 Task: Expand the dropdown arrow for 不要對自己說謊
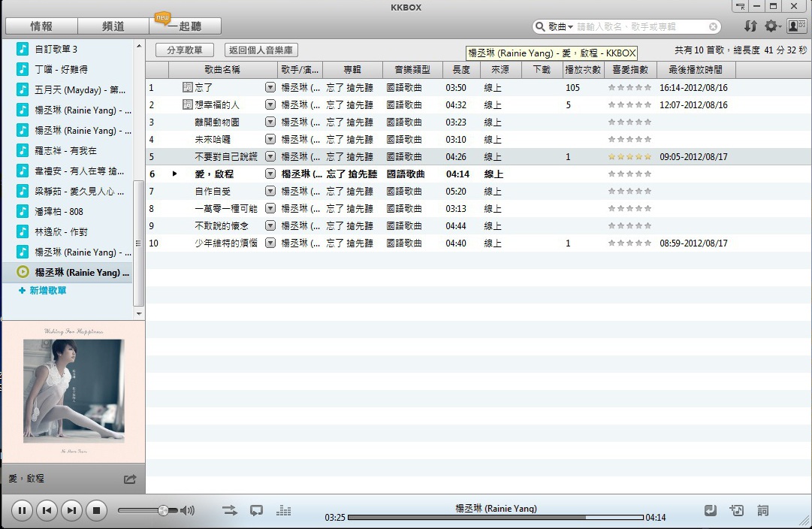coord(270,156)
